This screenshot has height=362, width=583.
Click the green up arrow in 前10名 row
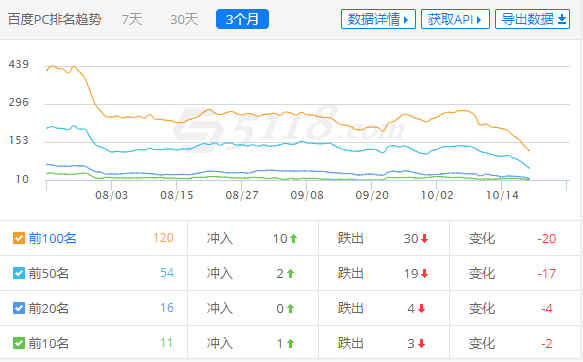(291, 343)
